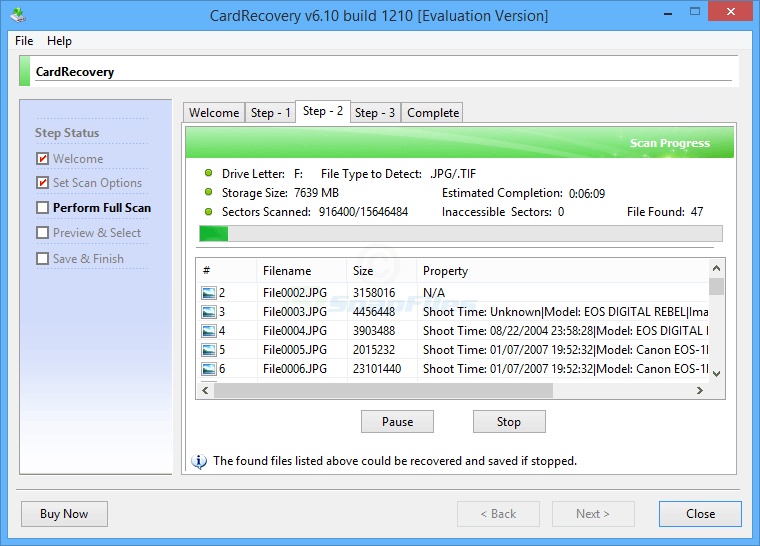Toggle the Save & Finish checkbox

[43, 258]
